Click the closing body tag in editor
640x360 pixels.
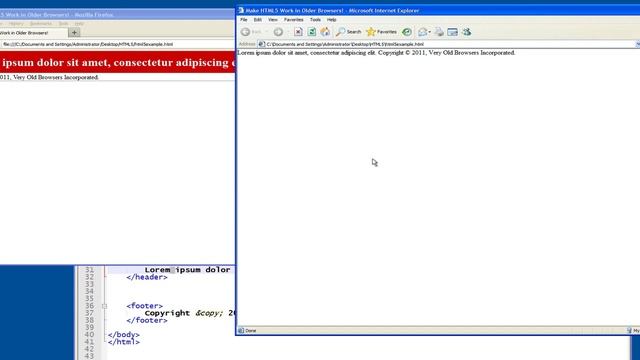pos(124,335)
